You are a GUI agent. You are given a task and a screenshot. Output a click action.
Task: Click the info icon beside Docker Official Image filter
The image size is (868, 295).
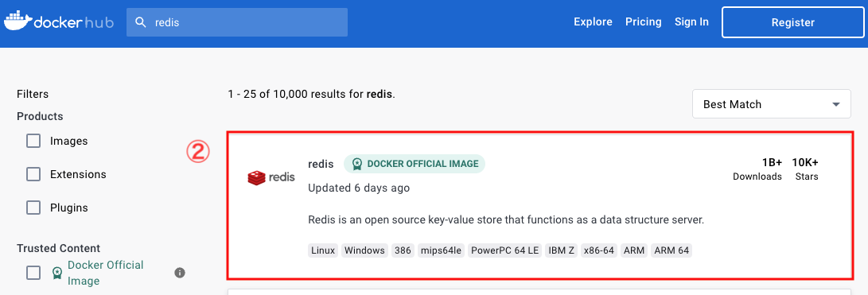click(179, 273)
